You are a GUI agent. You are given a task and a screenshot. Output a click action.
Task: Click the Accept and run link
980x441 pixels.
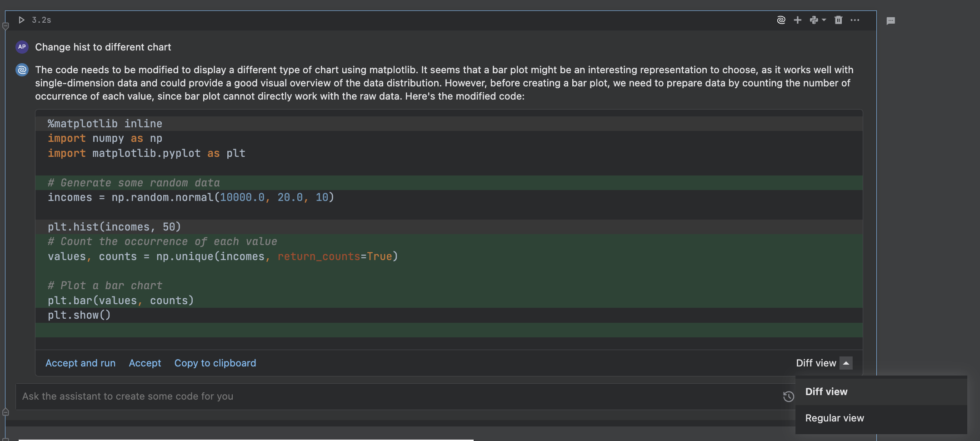pos(80,363)
